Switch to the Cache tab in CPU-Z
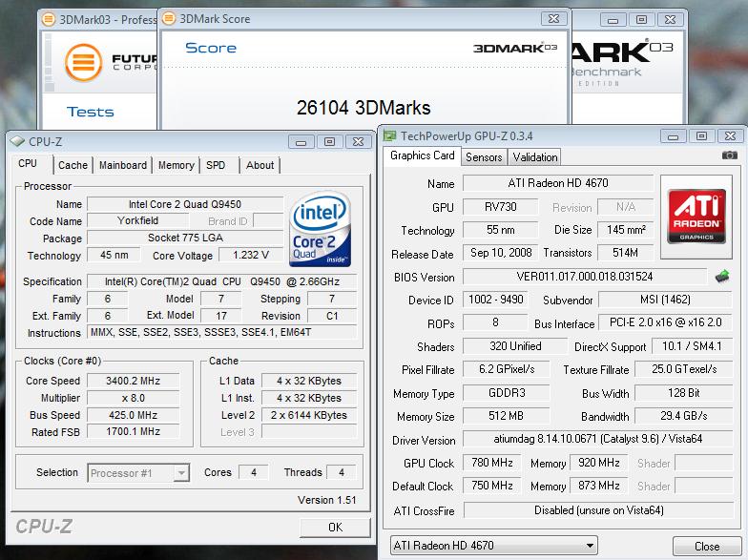748x560 pixels. click(x=73, y=165)
